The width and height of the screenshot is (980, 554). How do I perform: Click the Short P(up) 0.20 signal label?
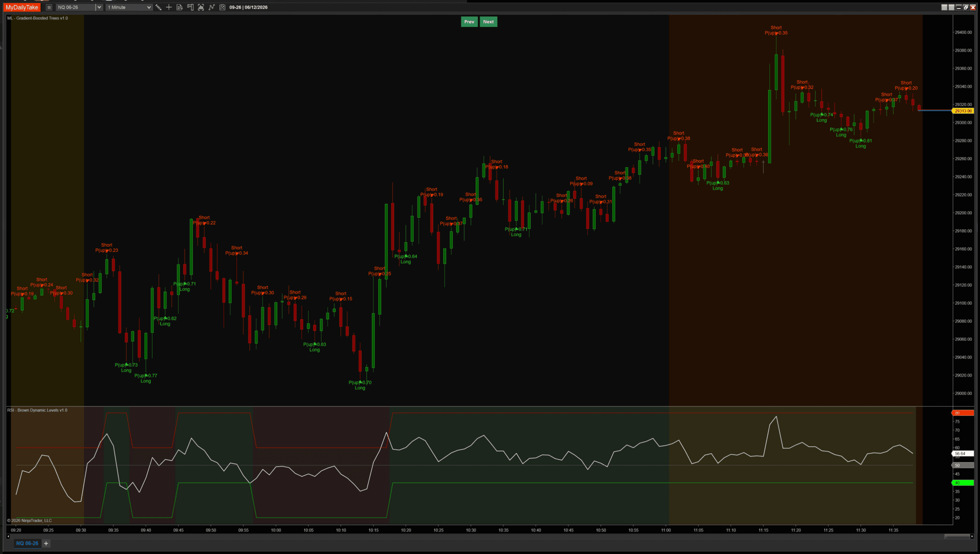pyautogui.click(x=906, y=85)
